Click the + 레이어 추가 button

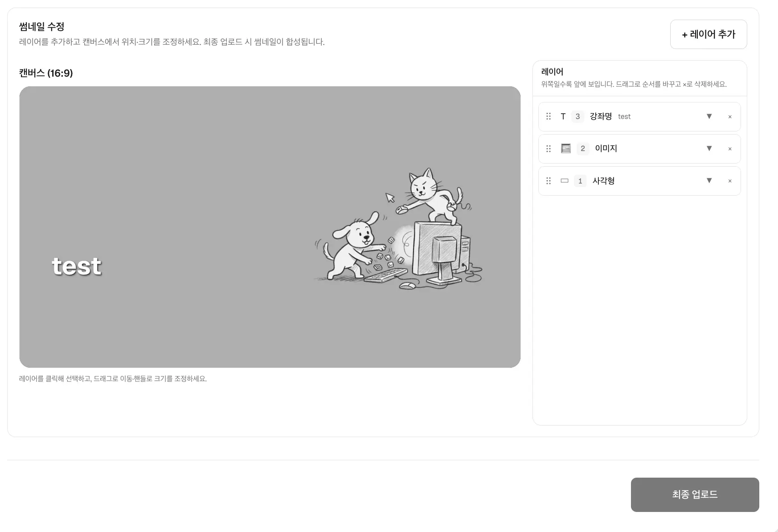(708, 34)
